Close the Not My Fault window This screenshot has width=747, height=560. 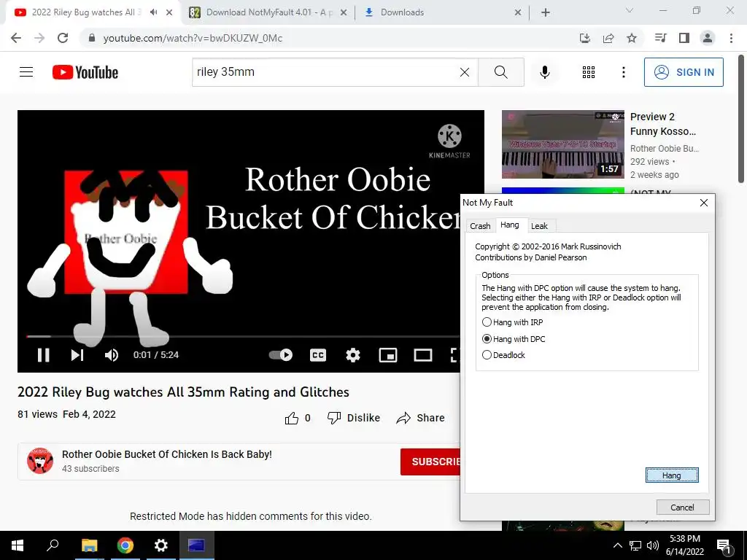click(704, 203)
